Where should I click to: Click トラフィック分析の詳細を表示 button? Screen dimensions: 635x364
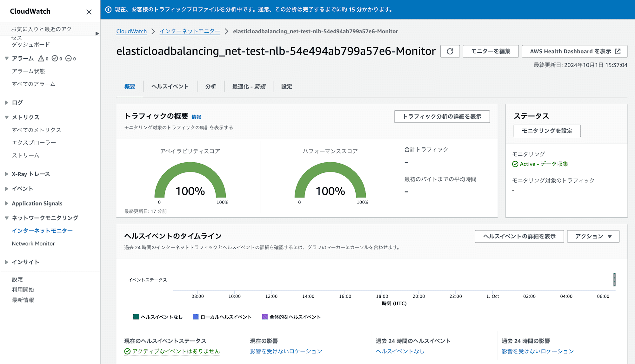pyautogui.click(x=442, y=116)
